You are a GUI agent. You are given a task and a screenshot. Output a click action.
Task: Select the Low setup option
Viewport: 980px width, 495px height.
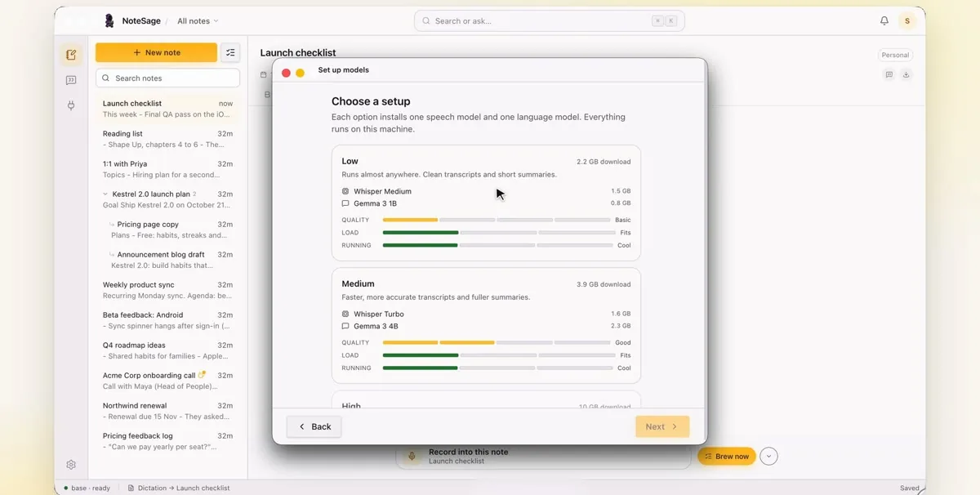(486, 203)
